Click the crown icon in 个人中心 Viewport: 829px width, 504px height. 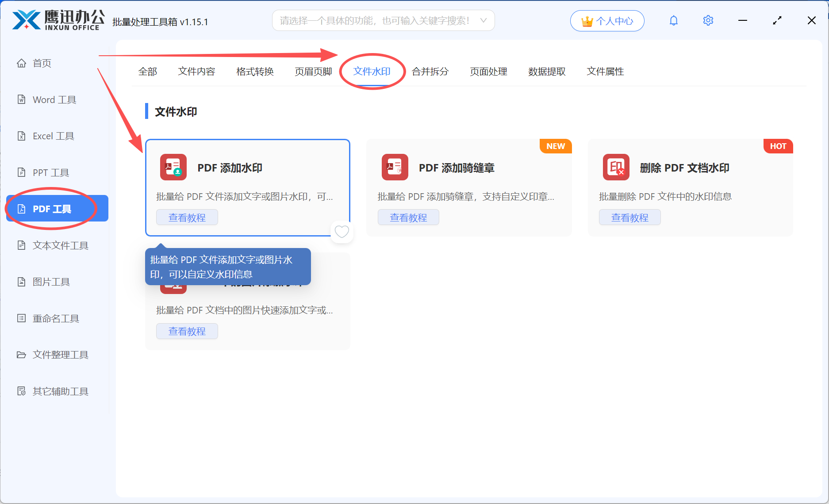click(x=587, y=21)
